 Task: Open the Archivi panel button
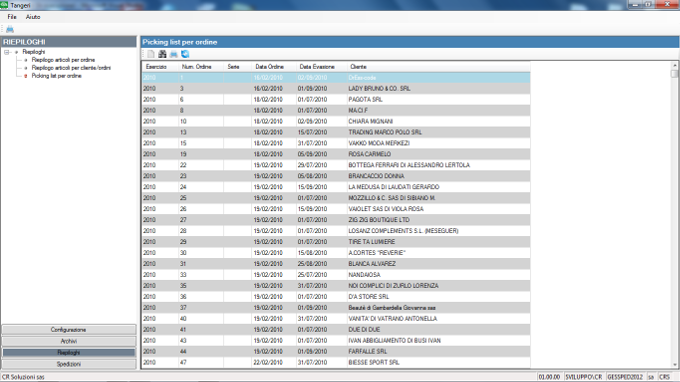[69, 341]
